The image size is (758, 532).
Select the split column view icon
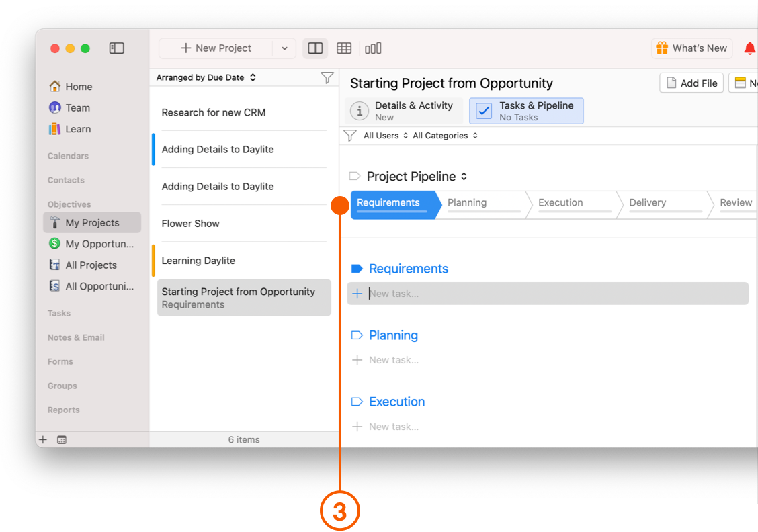point(315,48)
